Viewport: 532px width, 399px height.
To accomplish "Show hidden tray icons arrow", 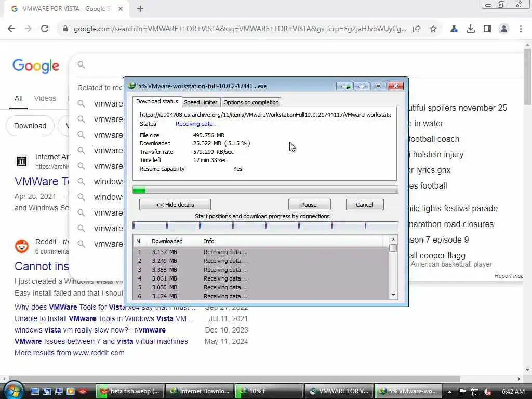I will pyautogui.click(x=449, y=392).
